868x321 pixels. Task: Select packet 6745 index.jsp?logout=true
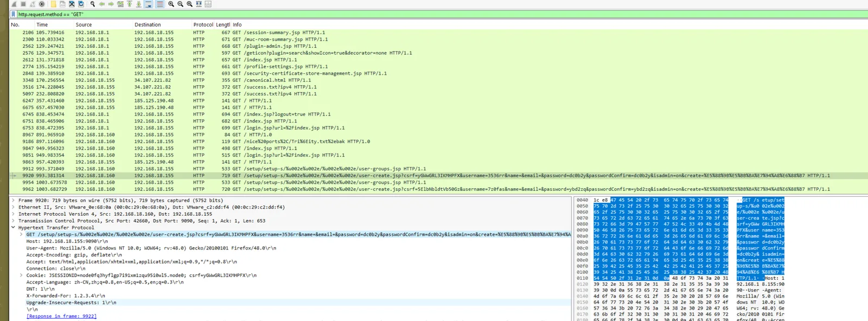pyautogui.click(x=438, y=114)
